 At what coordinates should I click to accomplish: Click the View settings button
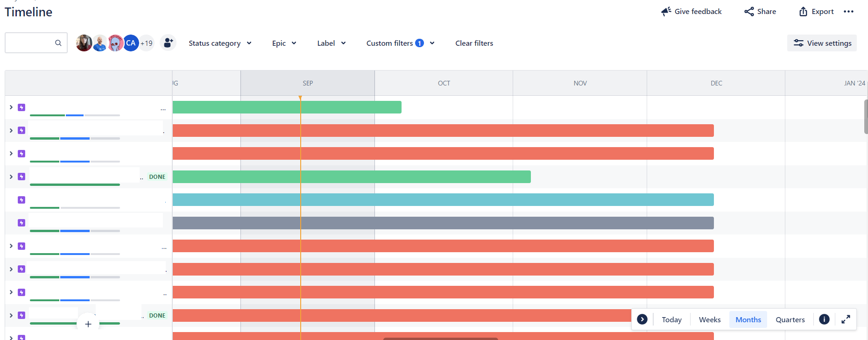pyautogui.click(x=822, y=43)
